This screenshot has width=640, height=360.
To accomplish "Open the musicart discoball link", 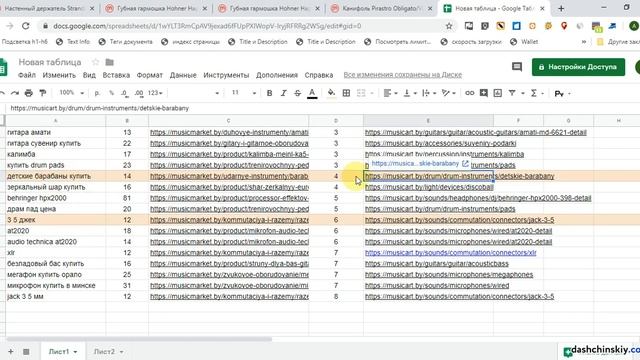I will click(x=429, y=187).
